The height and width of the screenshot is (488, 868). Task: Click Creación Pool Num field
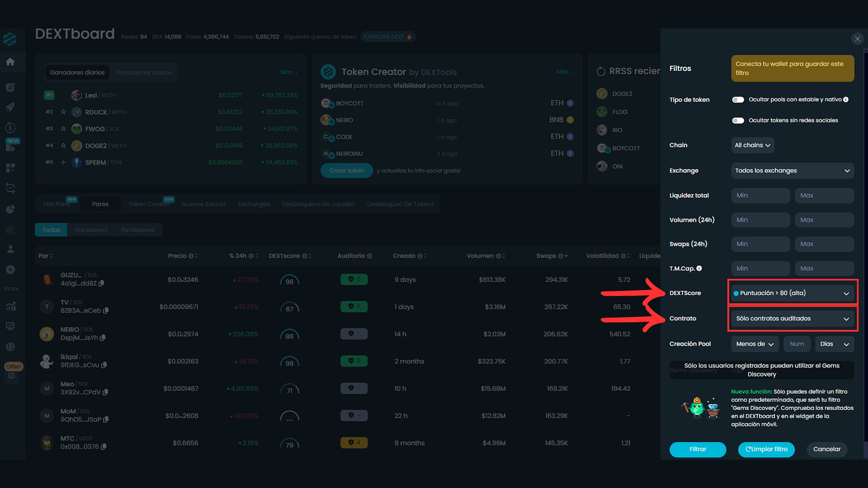click(797, 344)
